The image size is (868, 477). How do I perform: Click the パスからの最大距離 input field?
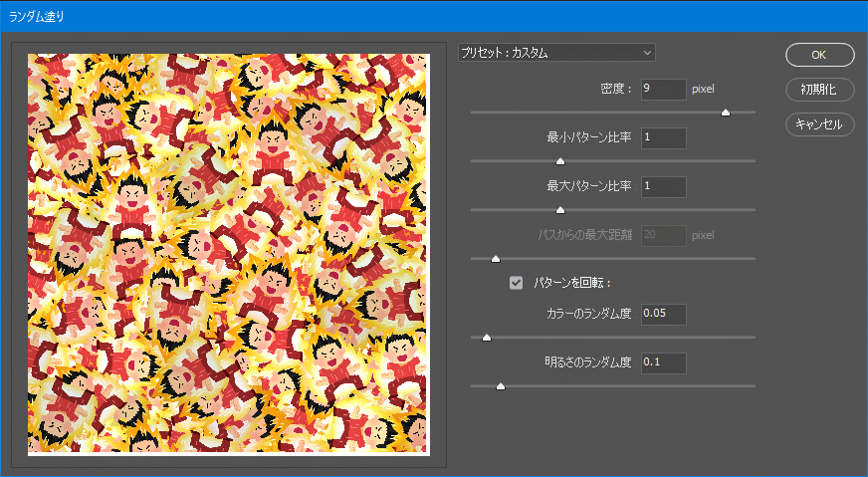[664, 235]
